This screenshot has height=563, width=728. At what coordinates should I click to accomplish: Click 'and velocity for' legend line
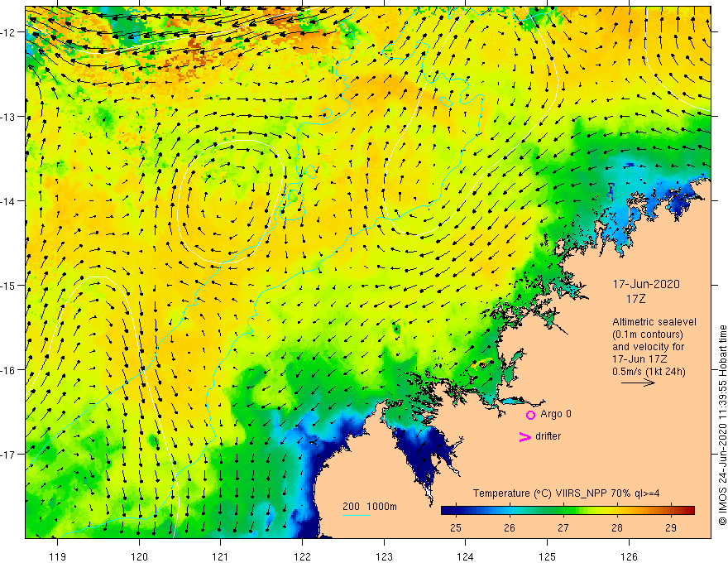coord(648,347)
